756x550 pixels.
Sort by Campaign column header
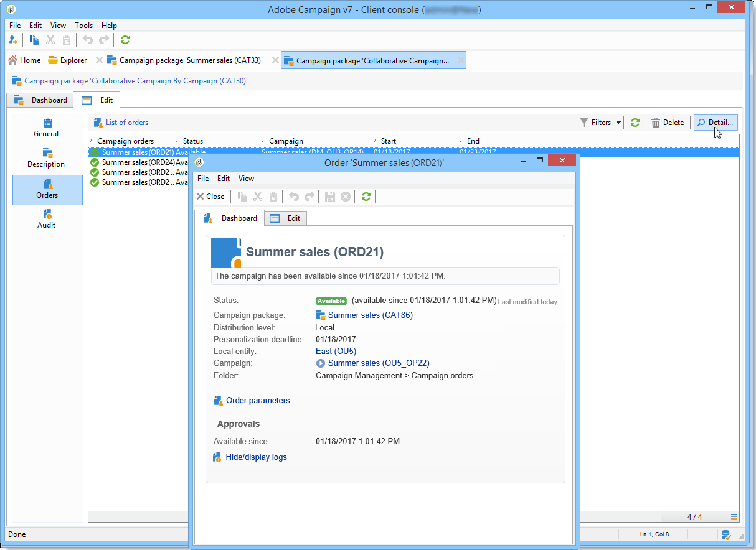(316, 141)
